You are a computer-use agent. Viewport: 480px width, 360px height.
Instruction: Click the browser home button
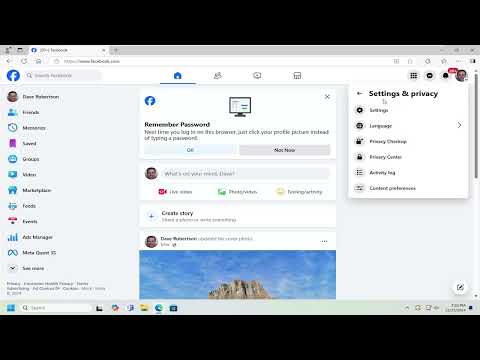point(39,61)
